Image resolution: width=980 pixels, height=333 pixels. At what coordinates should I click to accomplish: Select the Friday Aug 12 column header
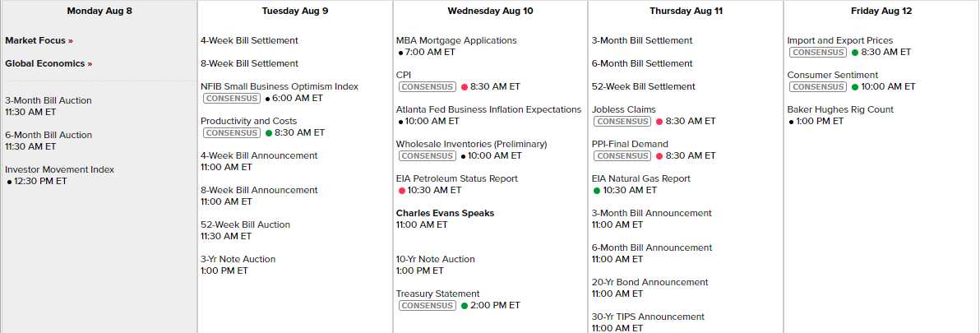coord(881,11)
